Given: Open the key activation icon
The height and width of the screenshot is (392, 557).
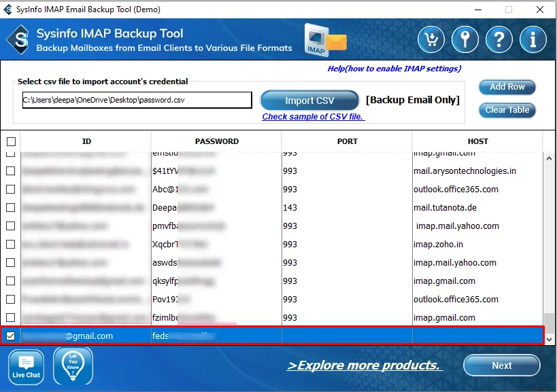Looking at the screenshot, I should [x=466, y=39].
